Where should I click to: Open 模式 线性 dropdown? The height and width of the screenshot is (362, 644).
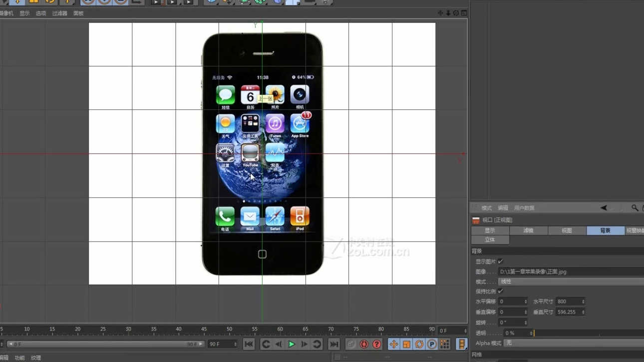pos(571,282)
